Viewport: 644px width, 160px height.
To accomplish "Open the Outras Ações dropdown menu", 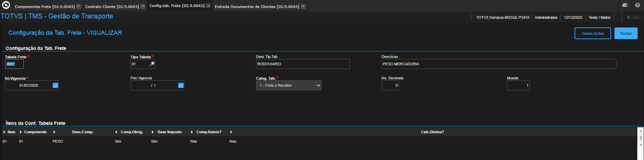I will point(592,33).
